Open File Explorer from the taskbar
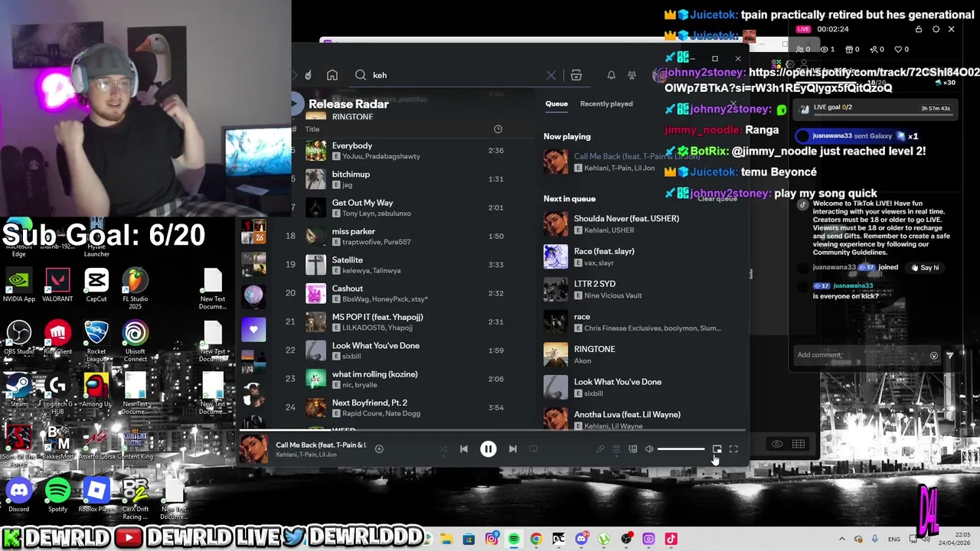This screenshot has width=980, height=551. (x=446, y=539)
